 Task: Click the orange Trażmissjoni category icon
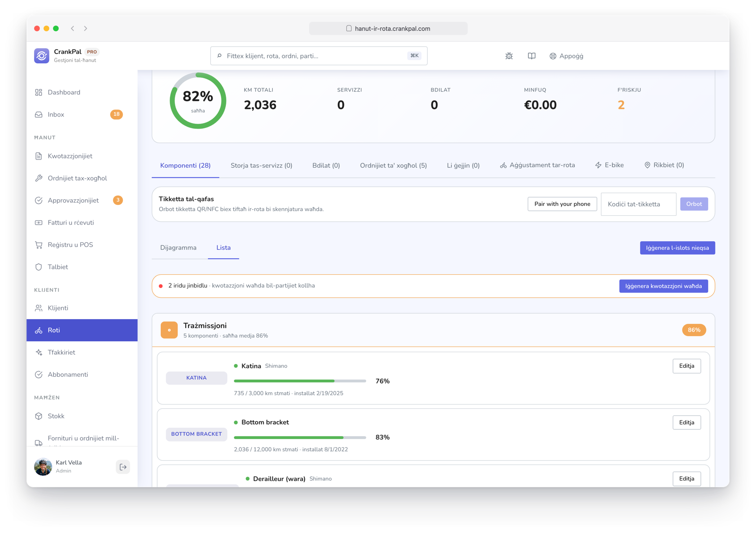(x=169, y=330)
